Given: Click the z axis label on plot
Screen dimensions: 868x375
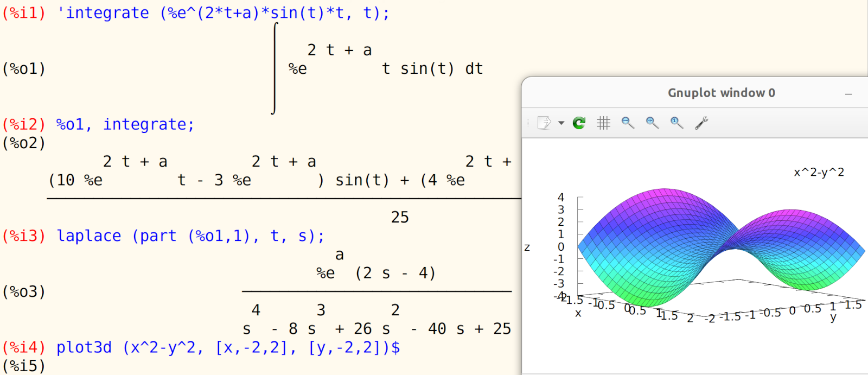Looking at the screenshot, I should pos(527,247).
